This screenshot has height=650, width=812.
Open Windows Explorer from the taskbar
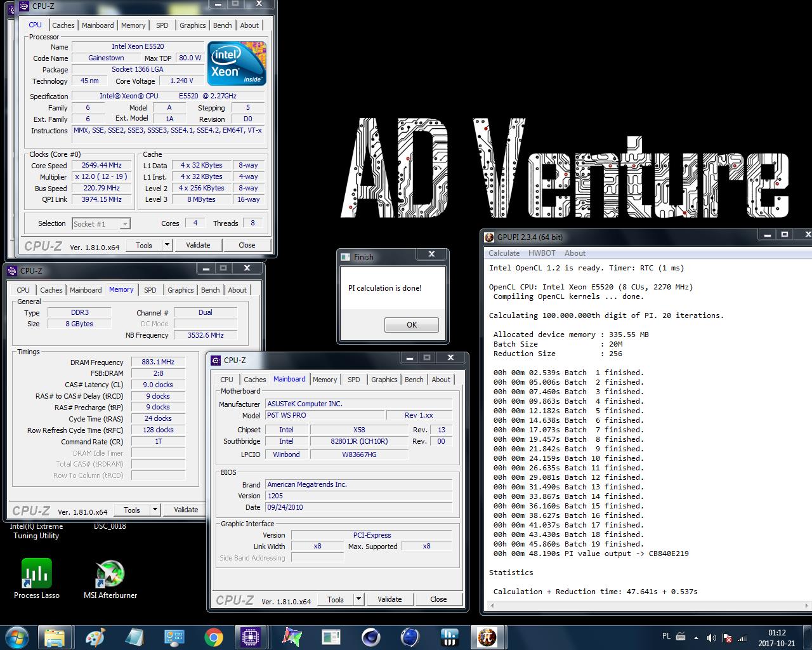pyautogui.click(x=55, y=637)
